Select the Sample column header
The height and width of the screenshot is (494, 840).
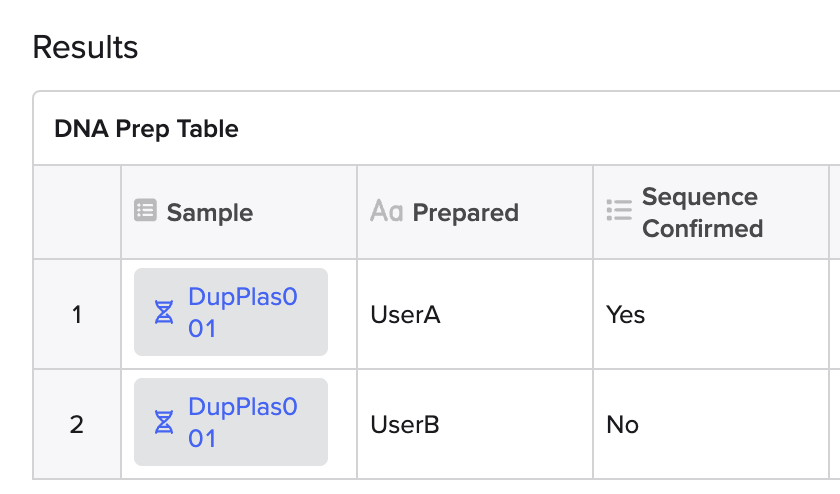239,213
